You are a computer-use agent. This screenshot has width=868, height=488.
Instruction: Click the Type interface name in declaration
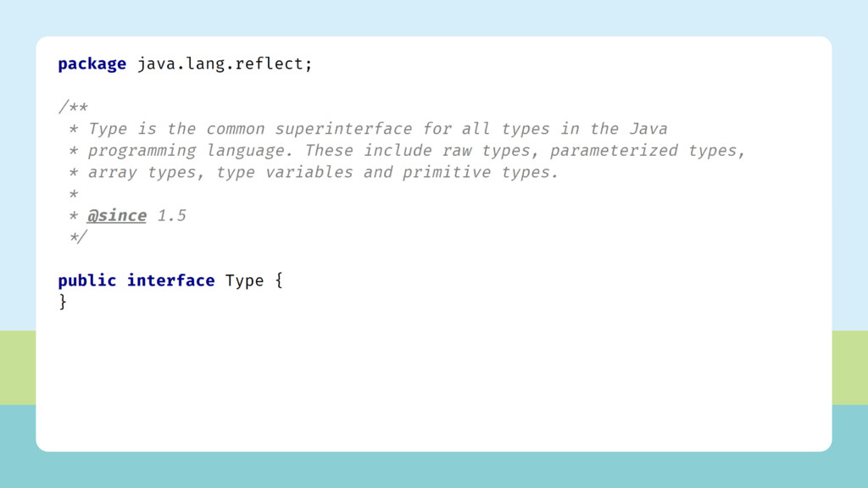coord(244,281)
